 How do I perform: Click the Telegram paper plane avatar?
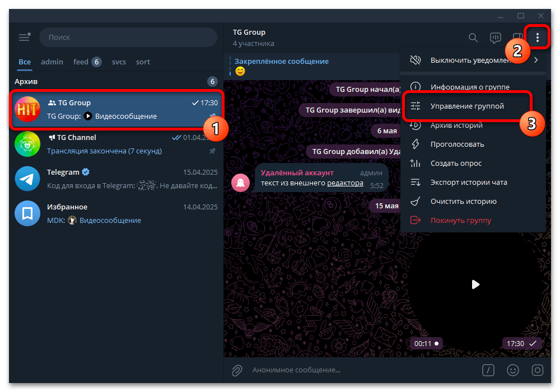pyautogui.click(x=27, y=179)
